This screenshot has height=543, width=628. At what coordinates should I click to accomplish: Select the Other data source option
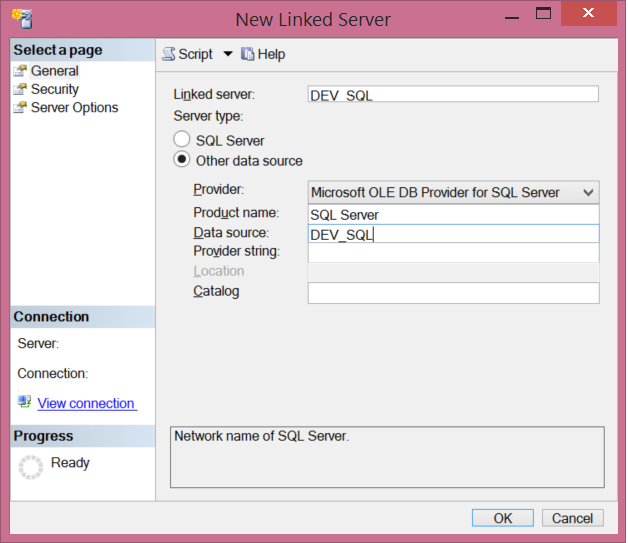click(182, 160)
